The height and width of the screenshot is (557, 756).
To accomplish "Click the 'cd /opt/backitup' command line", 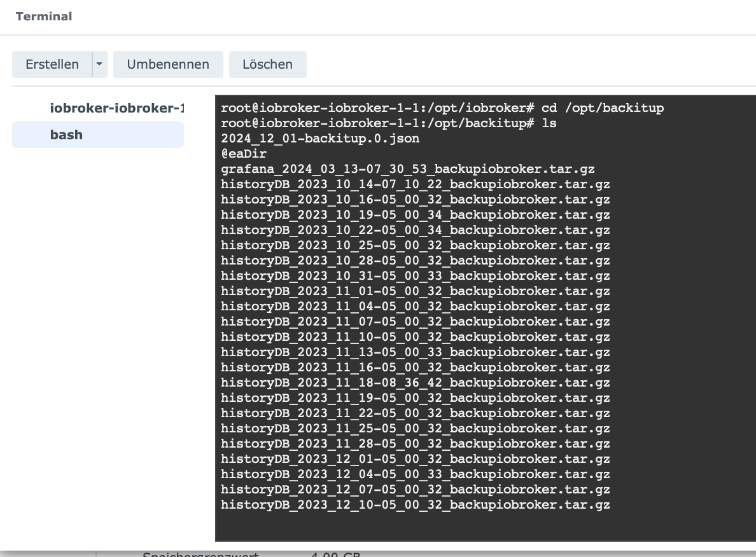I will tap(442, 108).
